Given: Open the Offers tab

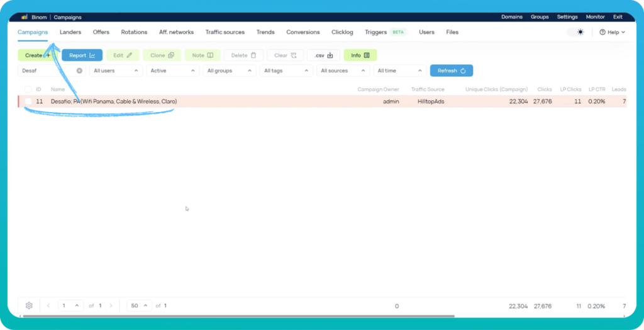Looking at the screenshot, I should pos(101,32).
